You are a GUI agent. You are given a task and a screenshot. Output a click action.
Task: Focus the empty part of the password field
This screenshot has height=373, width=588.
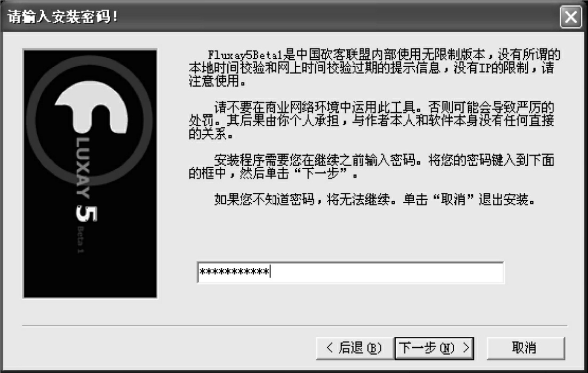pyautogui.click(x=387, y=272)
